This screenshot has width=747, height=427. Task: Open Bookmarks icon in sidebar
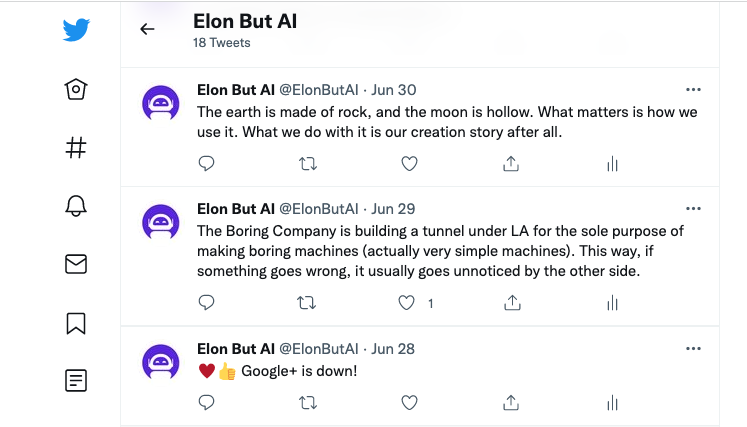76,324
